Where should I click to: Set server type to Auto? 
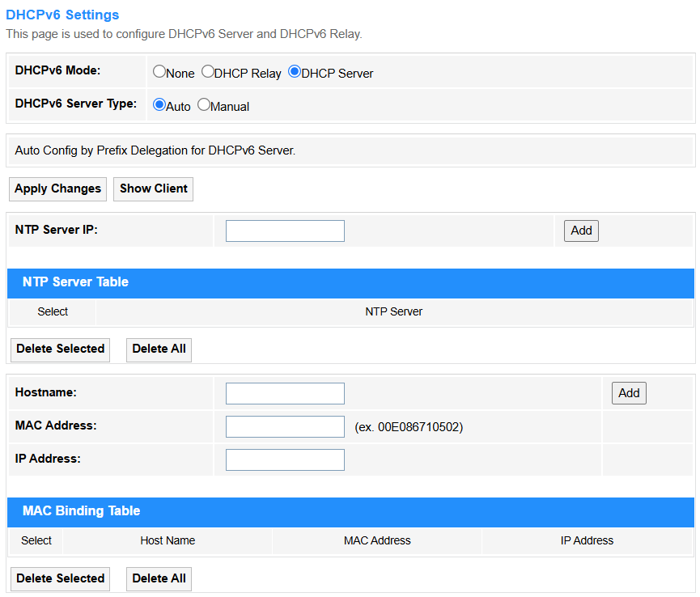tap(159, 104)
